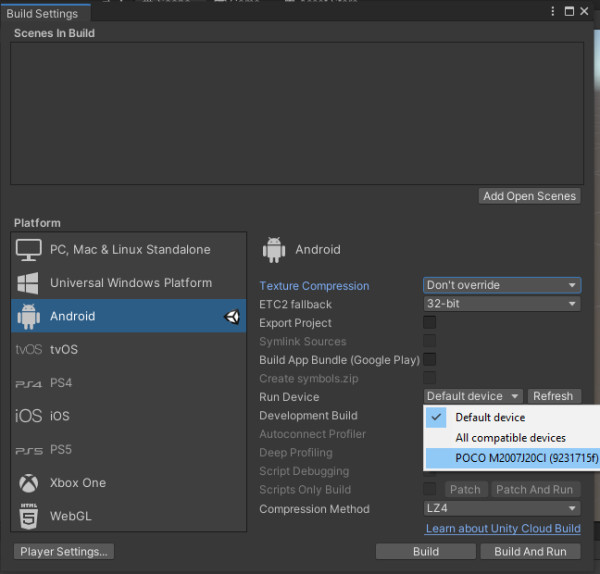This screenshot has height=574, width=600.
Task: Select the PS5 platform row
Action: tap(129, 449)
